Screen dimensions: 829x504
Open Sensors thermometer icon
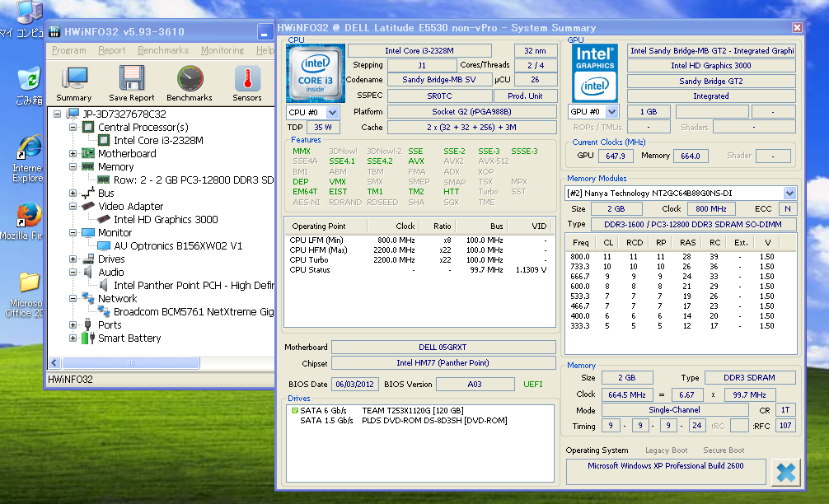pyautogui.click(x=247, y=83)
